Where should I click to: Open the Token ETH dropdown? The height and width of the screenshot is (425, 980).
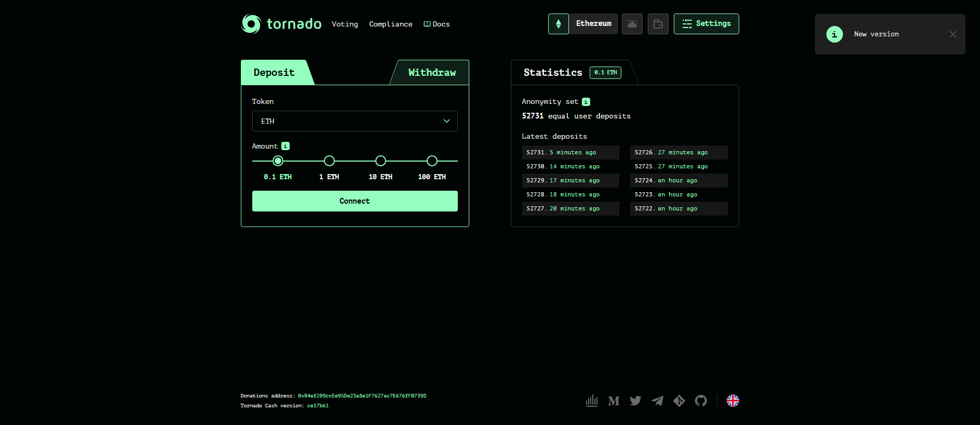click(x=355, y=121)
